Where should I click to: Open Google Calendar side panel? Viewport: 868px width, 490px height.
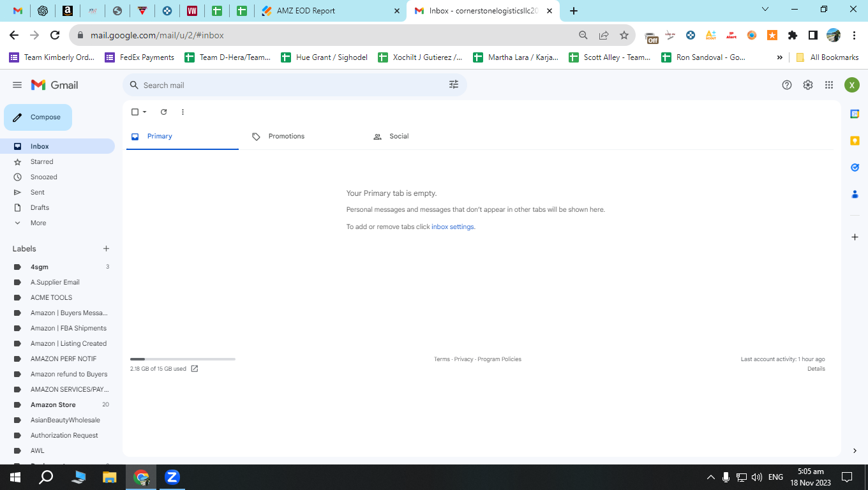855,114
